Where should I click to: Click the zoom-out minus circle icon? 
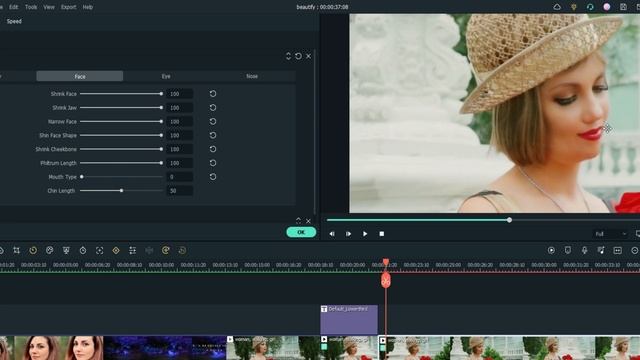click(635, 250)
